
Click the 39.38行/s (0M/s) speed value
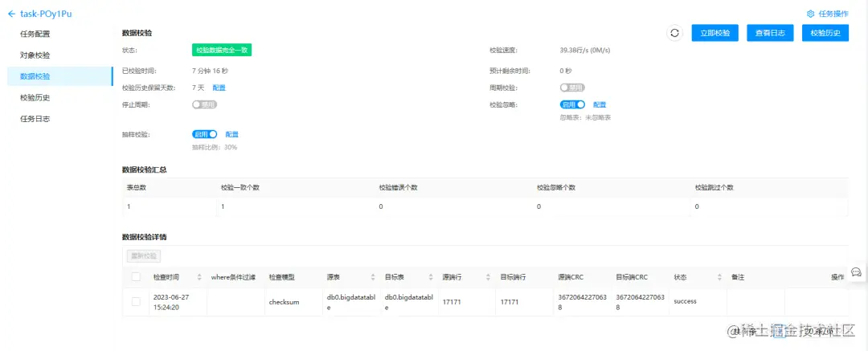click(x=585, y=50)
